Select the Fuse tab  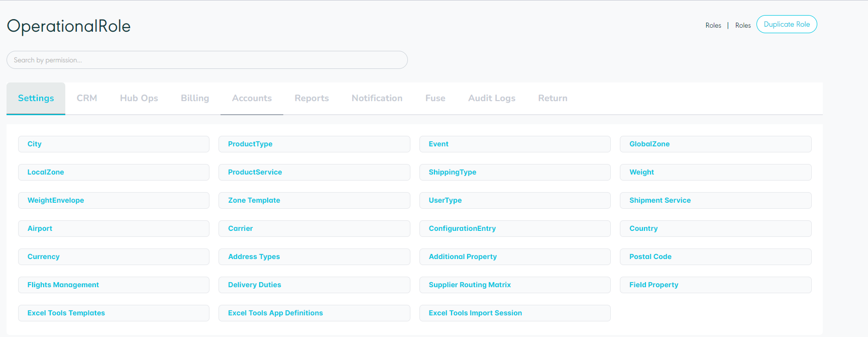click(x=435, y=99)
